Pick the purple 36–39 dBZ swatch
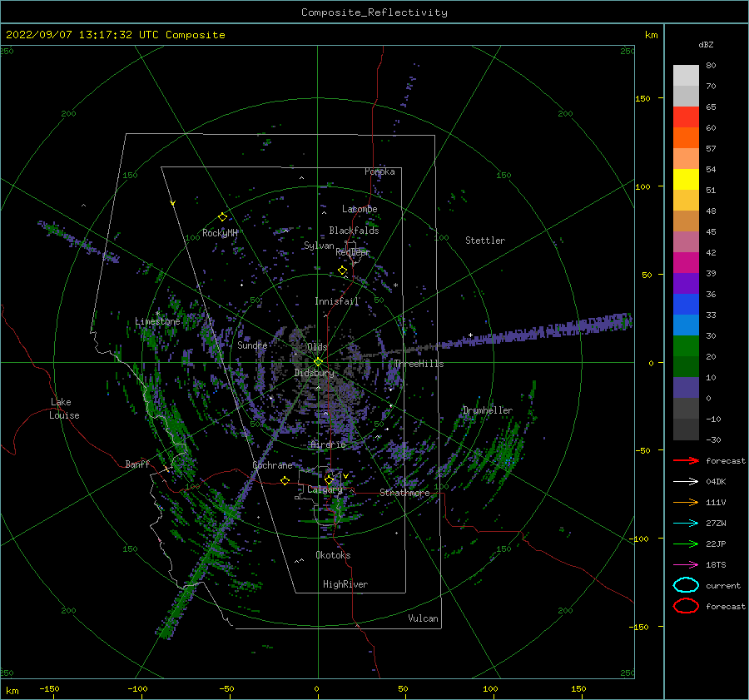The width and height of the screenshot is (749, 700). pos(686,283)
